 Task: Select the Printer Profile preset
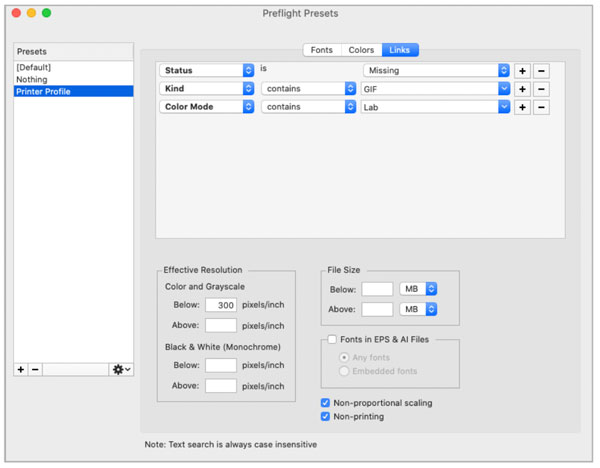coord(73,91)
